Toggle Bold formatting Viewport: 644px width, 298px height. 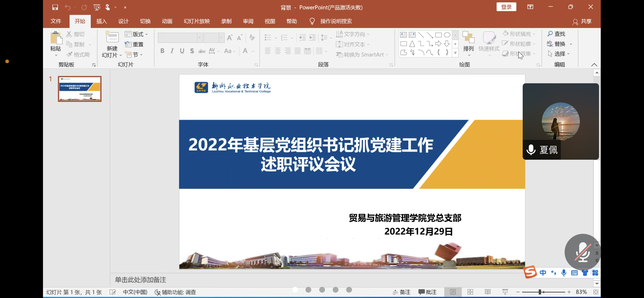point(162,51)
